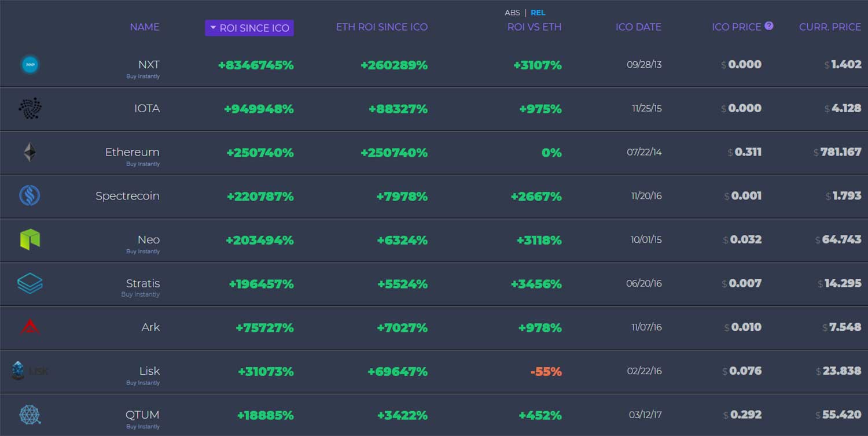The height and width of the screenshot is (436, 868).
Task: Switch to ABS value mode
Action: [x=512, y=13]
